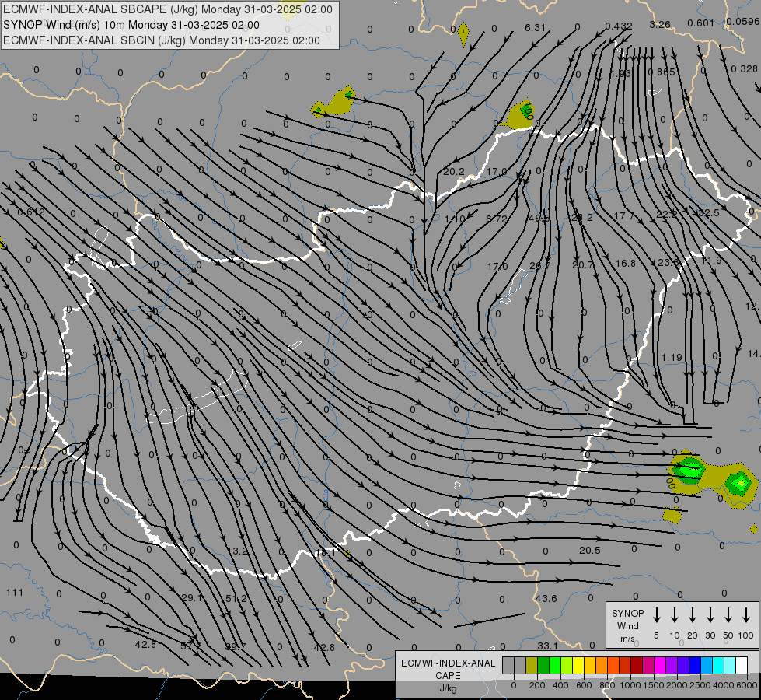Click the J/kg unit label in the CAPE legend

448,688
